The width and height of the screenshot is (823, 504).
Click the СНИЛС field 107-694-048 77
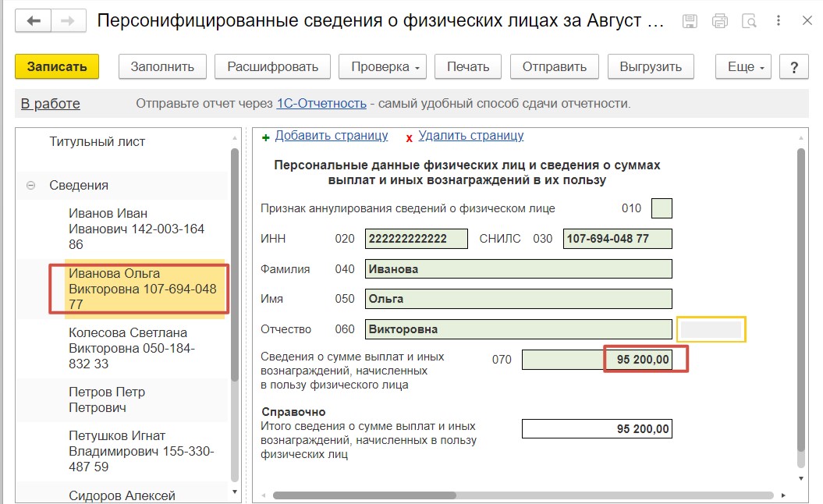pos(617,239)
